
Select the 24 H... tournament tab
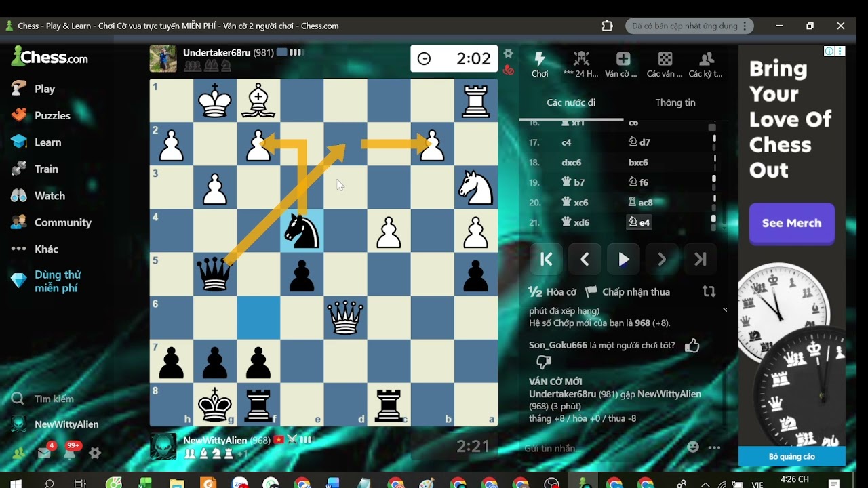coord(581,64)
